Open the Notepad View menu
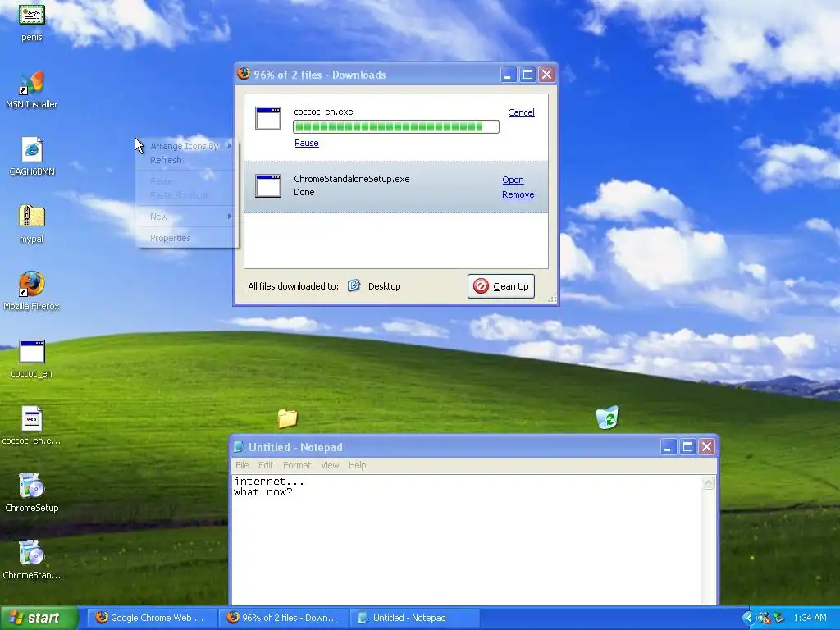840x630 pixels. [x=330, y=465]
